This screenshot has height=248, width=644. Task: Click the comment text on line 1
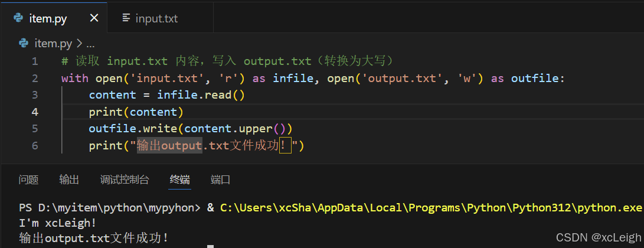(228, 61)
